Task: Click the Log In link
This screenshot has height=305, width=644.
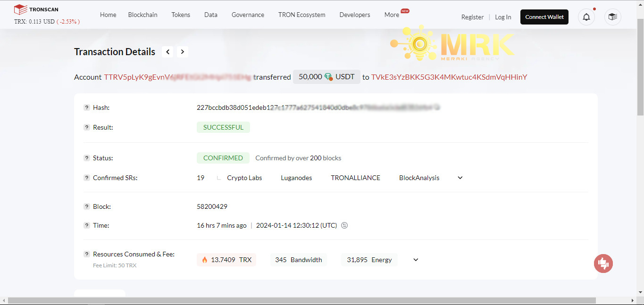Action: pos(503,17)
